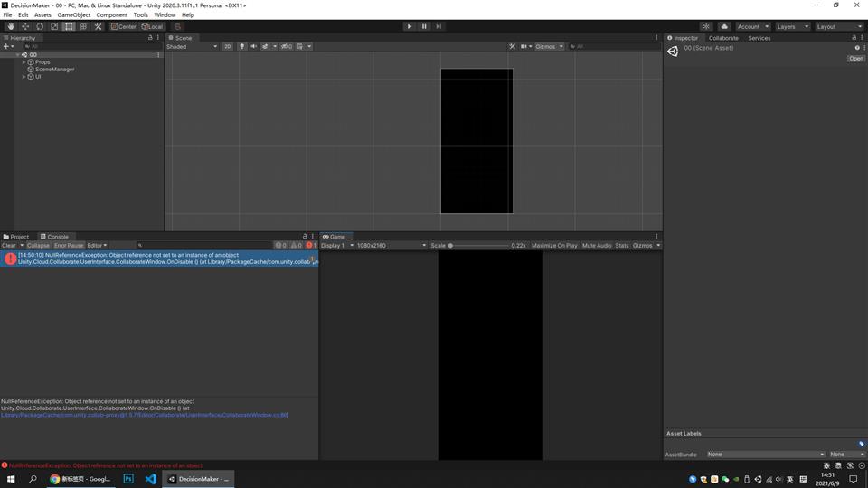Toggle Center pivot mode
Viewport: 868px width, 488px height.
[123, 26]
